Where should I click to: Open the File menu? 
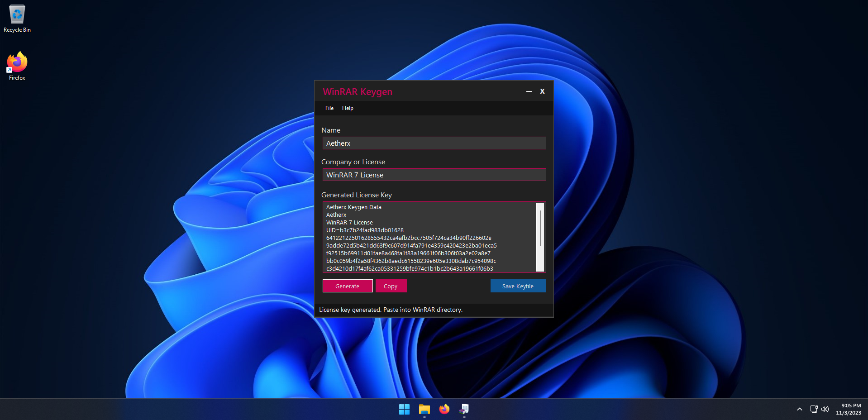click(329, 108)
